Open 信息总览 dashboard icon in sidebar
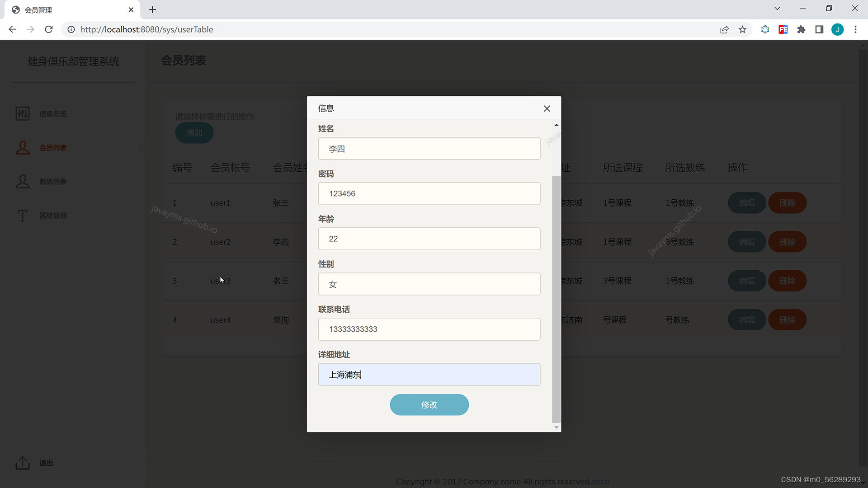 click(x=23, y=113)
